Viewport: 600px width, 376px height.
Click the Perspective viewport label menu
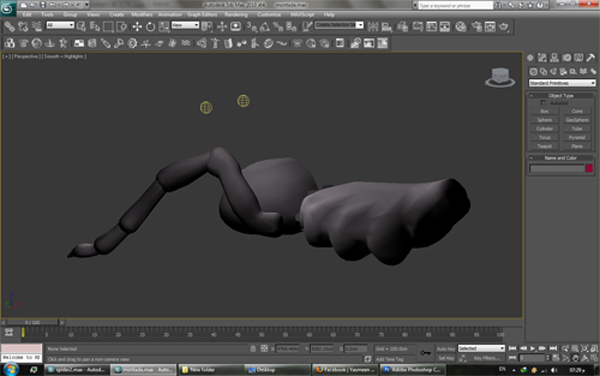pos(26,56)
